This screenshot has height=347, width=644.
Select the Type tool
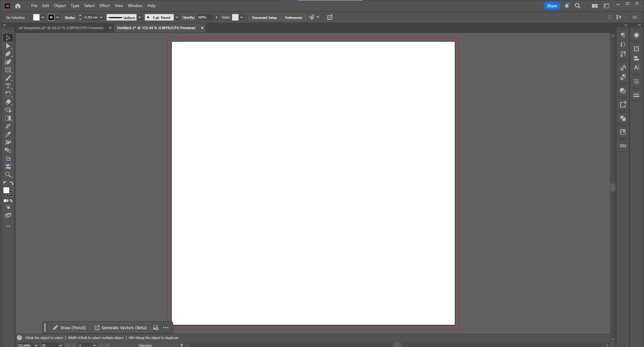[x=8, y=86]
